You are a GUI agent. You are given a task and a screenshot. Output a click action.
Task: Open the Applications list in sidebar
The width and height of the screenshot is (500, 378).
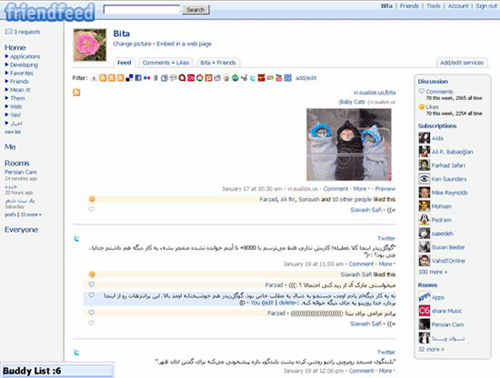click(25, 56)
